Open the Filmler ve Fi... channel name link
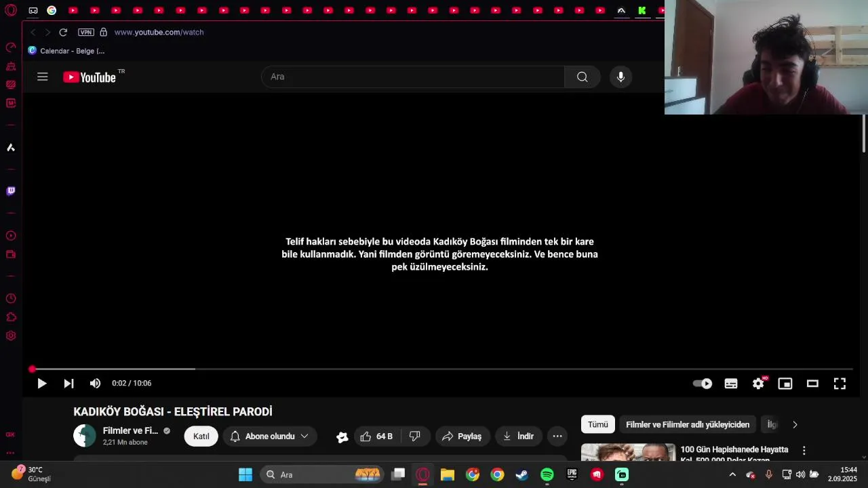Viewport: 868px width, 488px height. 130,431
